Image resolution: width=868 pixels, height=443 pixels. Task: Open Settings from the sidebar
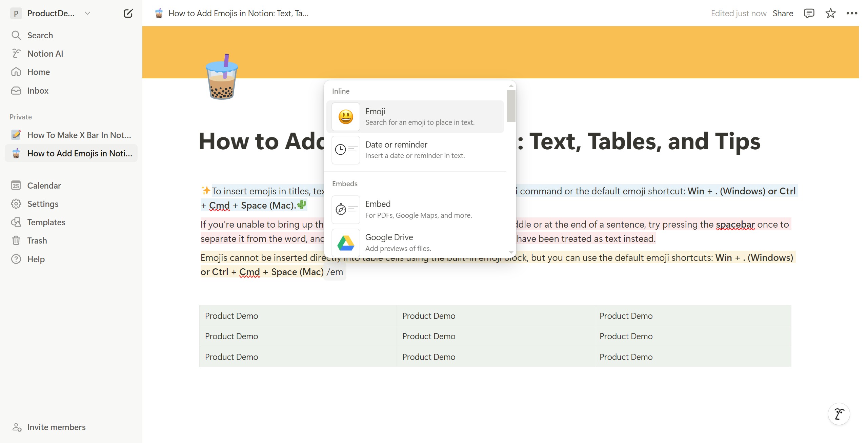(71, 204)
